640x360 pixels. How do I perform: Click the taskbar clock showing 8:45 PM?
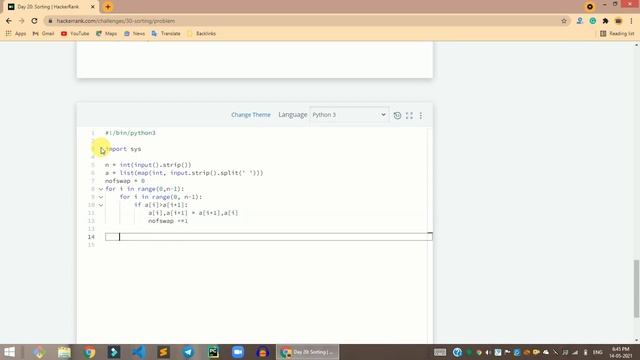coord(621,352)
